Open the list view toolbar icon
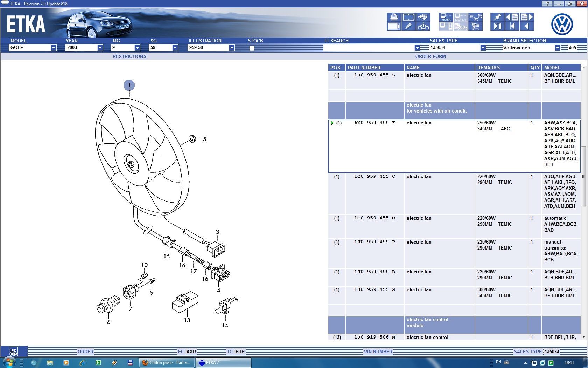This screenshot has height=368, width=588. tap(394, 26)
